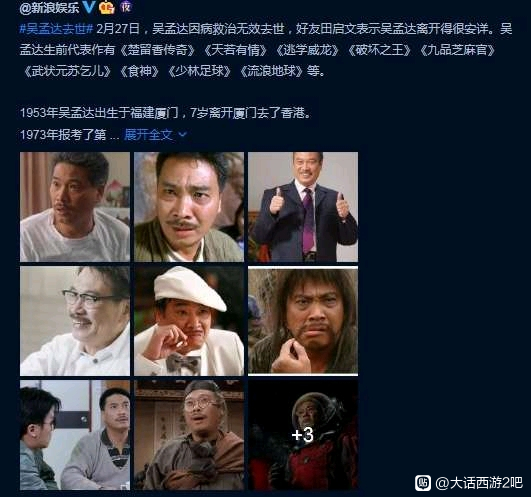
Task: Expand full post with 展开全文
Action: point(149,135)
